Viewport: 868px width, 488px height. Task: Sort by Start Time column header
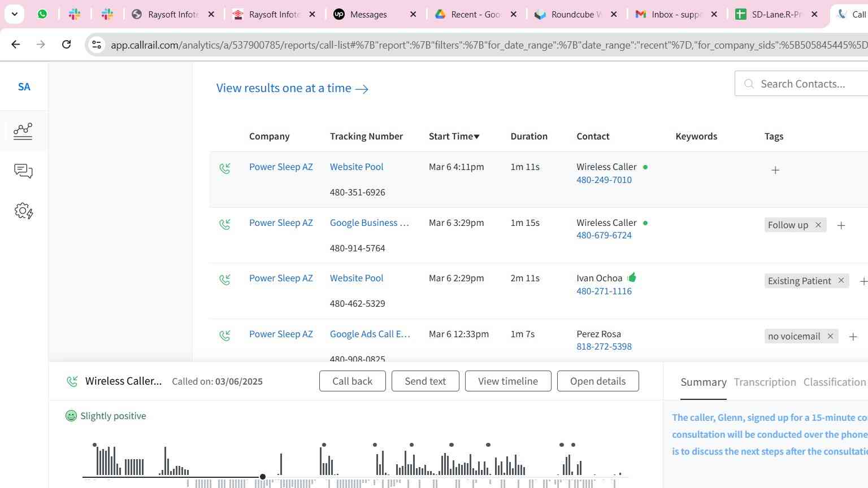(454, 136)
